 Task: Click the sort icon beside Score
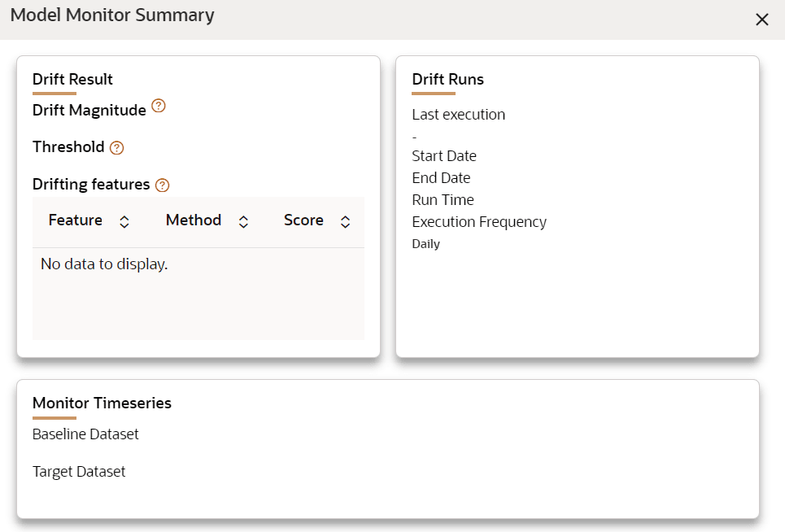(345, 220)
